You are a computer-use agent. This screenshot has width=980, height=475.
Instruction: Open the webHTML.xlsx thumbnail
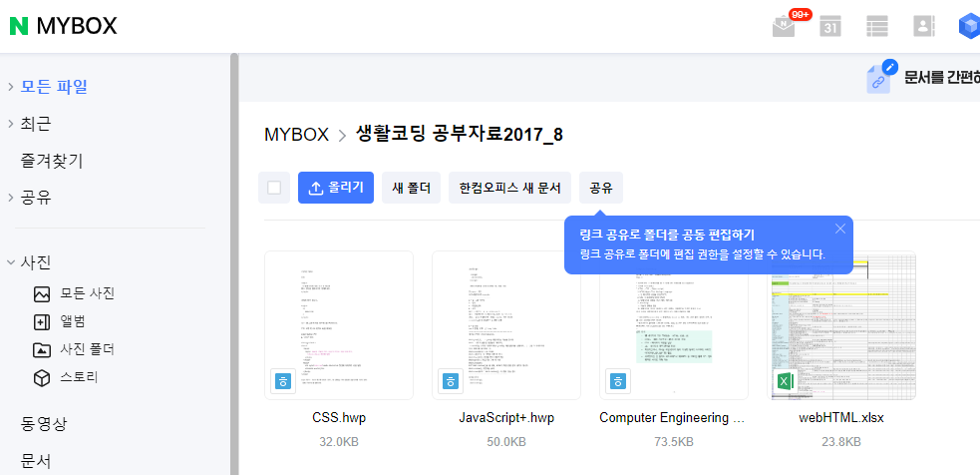pyautogui.click(x=841, y=325)
